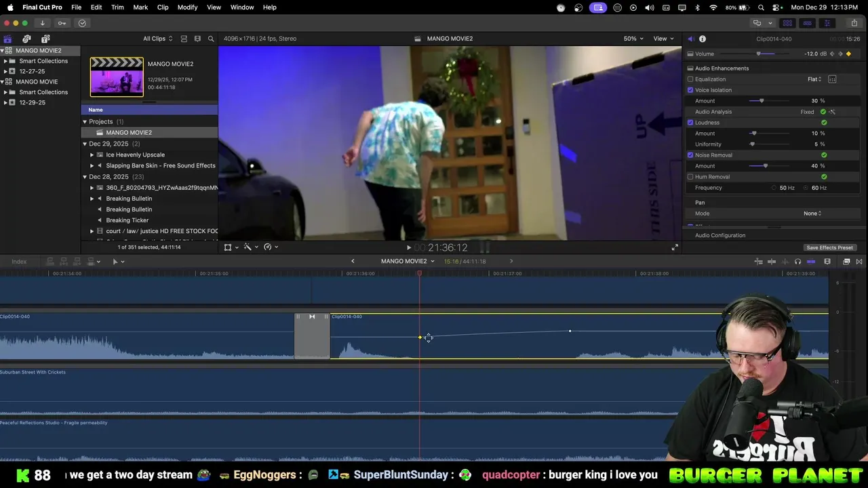Toggle the Inspector show/hide button
Image resolution: width=868 pixels, height=488 pixels.
[827, 23]
